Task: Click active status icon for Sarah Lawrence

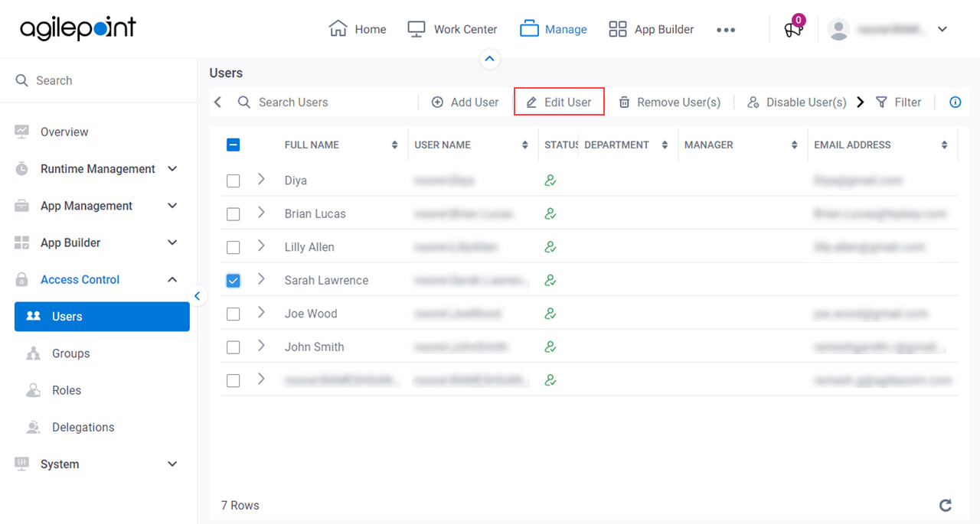Action: (550, 281)
